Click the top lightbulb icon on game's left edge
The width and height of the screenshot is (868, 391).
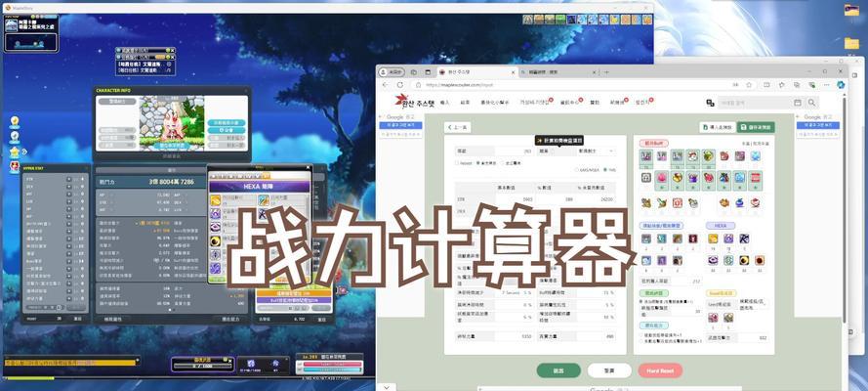coord(15,121)
